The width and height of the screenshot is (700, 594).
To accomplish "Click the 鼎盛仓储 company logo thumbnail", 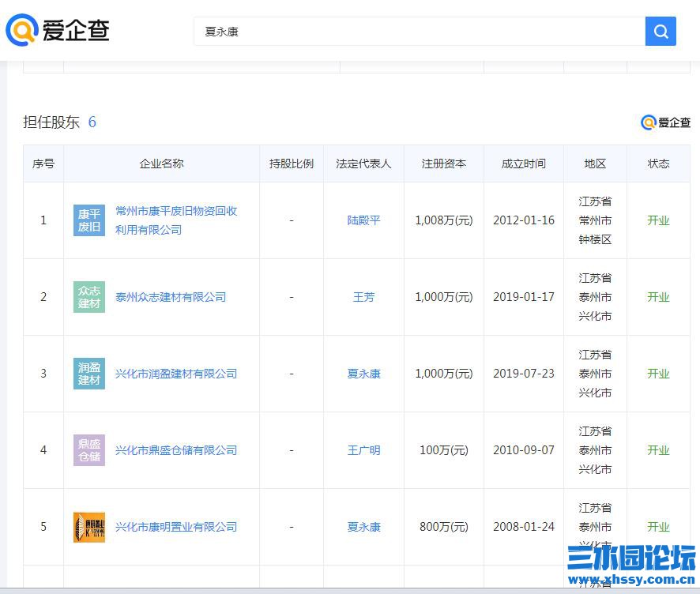I will point(89,450).
